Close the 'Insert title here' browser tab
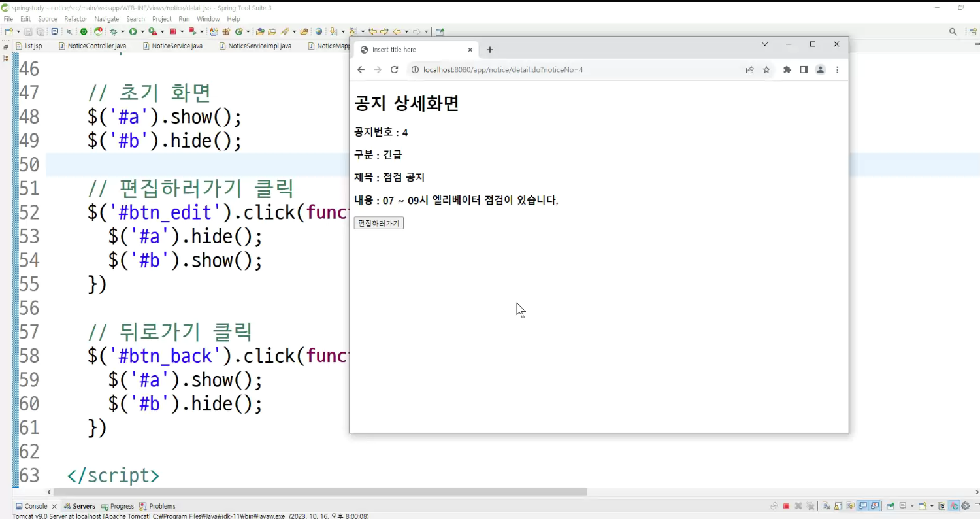This screenshot has height=519, width=980. coord(470,50)
